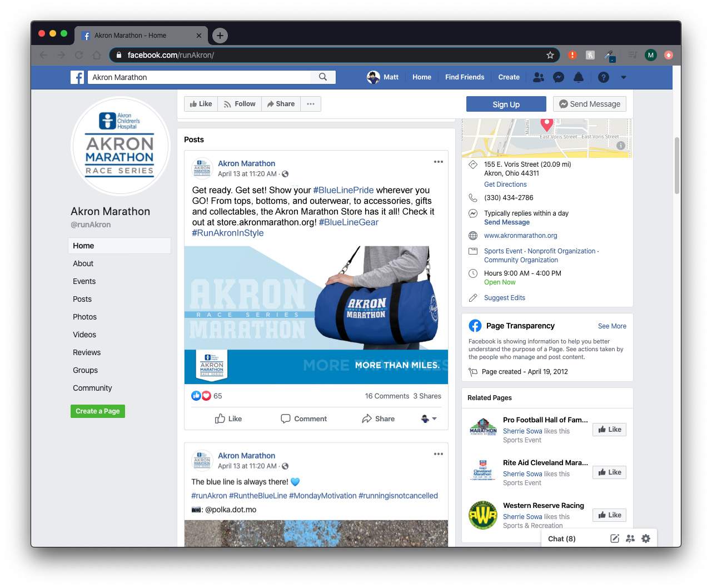The height and width of the screenshot is (588, 712).
Task: Open www.akronmarathon.org website link
Action: pyautogui.click(x=520, y=236)
